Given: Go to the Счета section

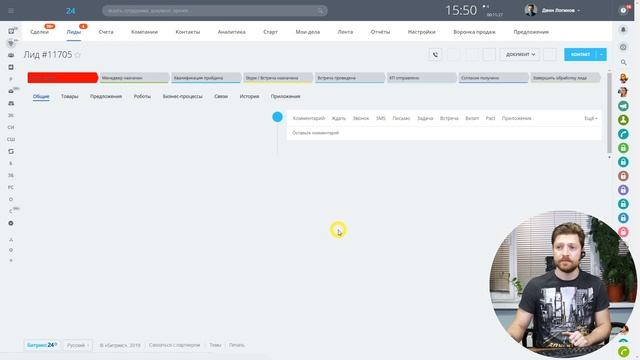Looking at the screenshot, I should point(106,32).
